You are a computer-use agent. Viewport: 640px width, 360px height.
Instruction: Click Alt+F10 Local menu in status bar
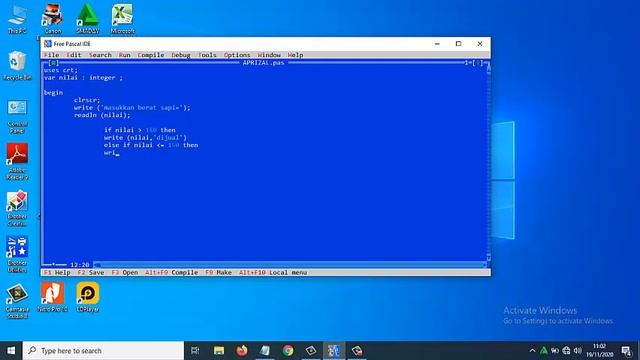[x=273, y=272]
